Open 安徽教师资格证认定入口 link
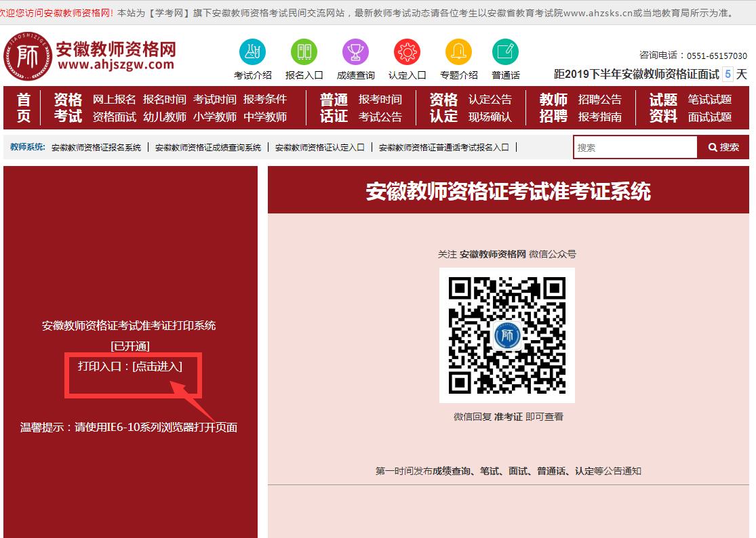The height and width of the screenshot is (538, 756). click(319, 148)
